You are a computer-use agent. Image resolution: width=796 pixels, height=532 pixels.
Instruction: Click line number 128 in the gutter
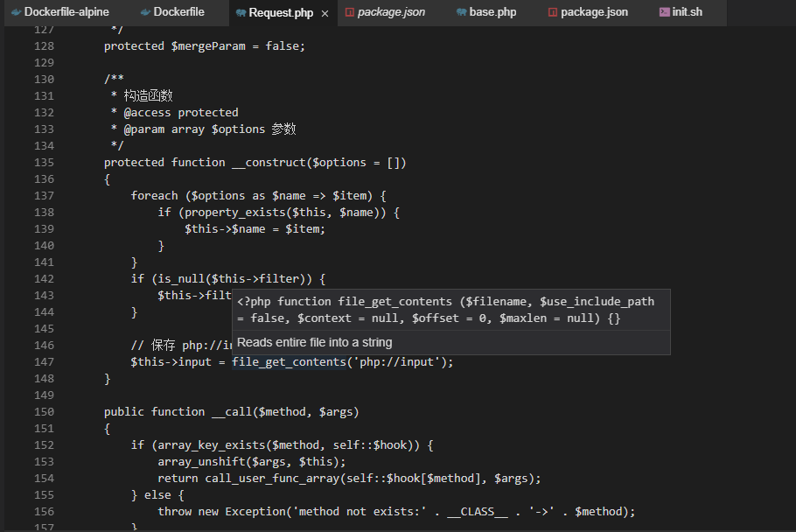(44, 45)
